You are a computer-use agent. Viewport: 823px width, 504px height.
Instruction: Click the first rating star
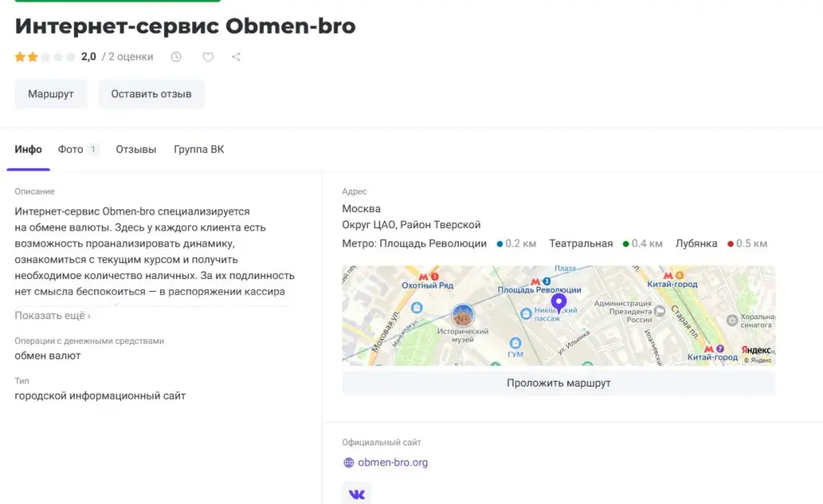[x=20, y=57]
